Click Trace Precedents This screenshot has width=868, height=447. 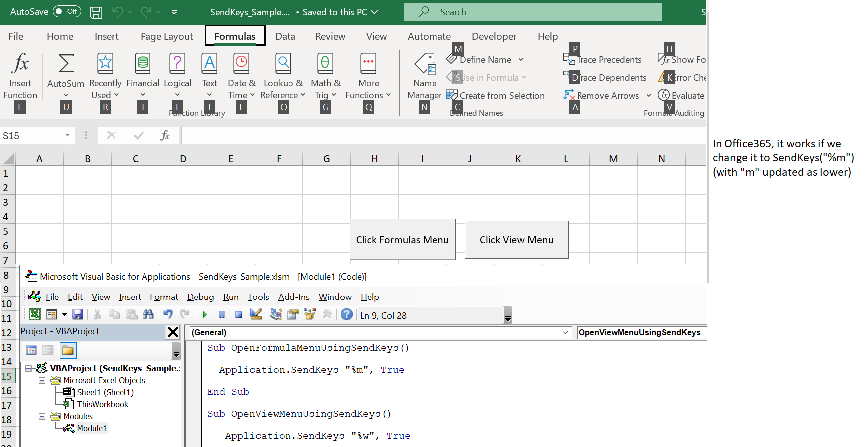(x=602, y=60)
